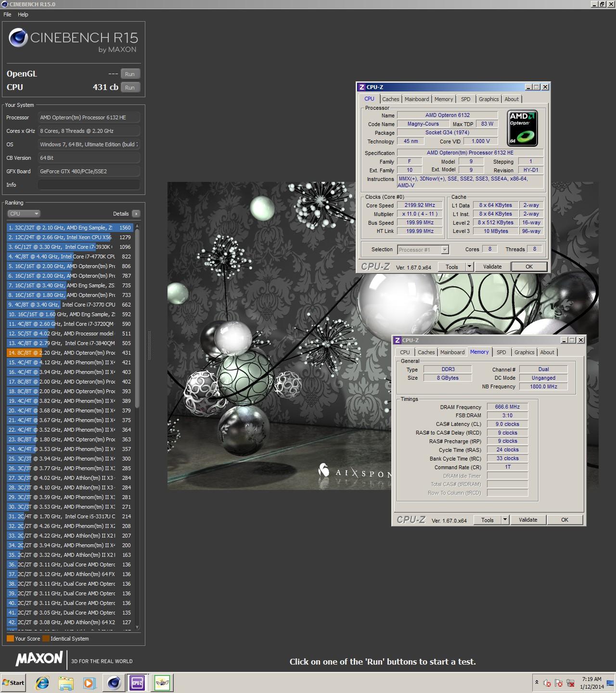The height and width of the screenshot is (693, 616).
Task: Click the Info input field
Action: tap(89, 185)
